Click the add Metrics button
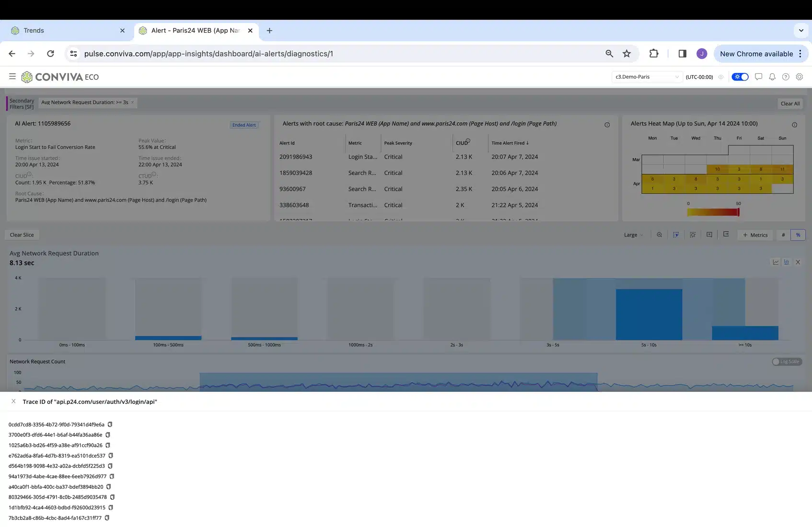This screenshot has height=527, width=812. coord(755,235)
